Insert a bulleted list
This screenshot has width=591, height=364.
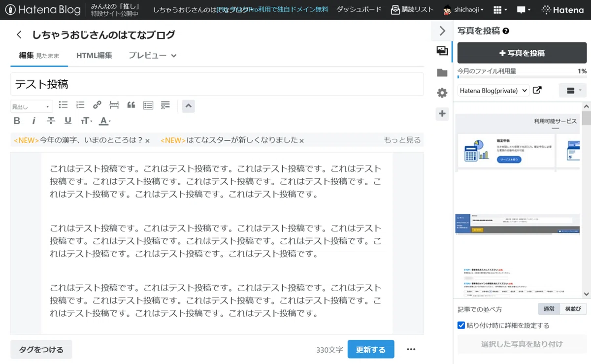[63, 105]
